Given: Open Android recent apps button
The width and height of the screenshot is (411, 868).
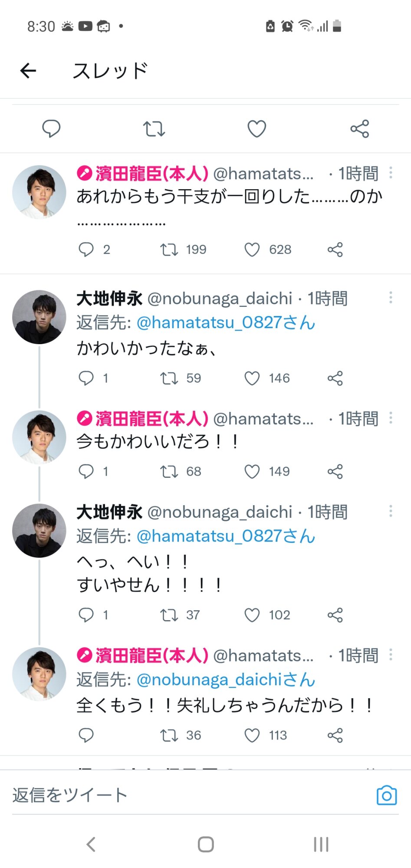Looking at the screenshot, I should point(321,844).
